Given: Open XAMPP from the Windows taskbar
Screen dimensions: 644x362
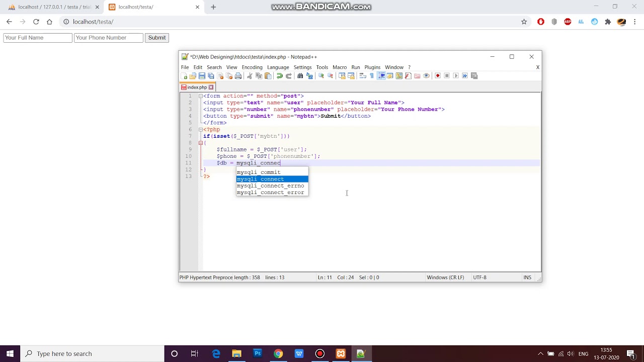Looking at the screenshot, I should point(341,353).
